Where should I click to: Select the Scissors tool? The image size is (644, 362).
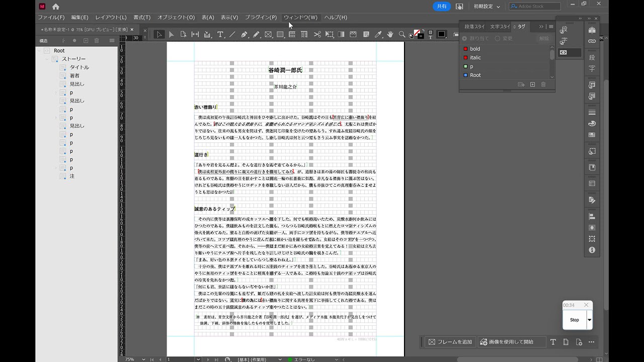pyautogui.click(x=317, y=34)
